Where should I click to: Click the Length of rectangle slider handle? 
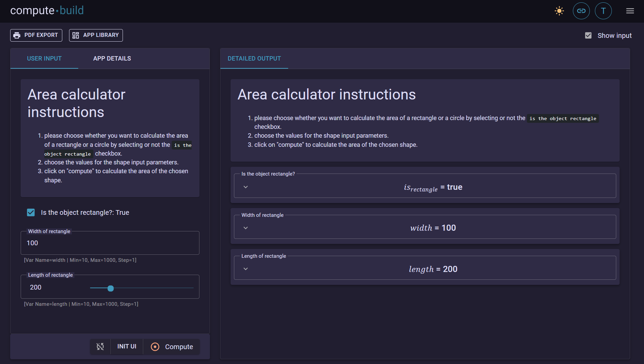click(110, 288)
